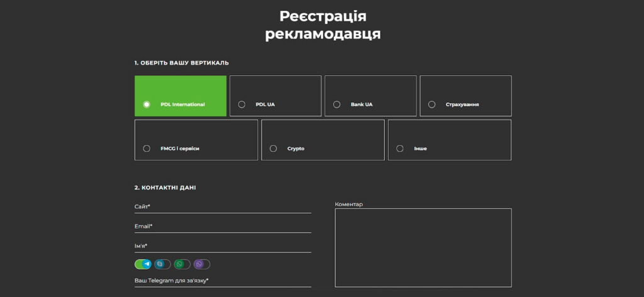Screen dimensions: 644x297
Task: Click the Ім'я input field
Action: (x=223, y=247)
